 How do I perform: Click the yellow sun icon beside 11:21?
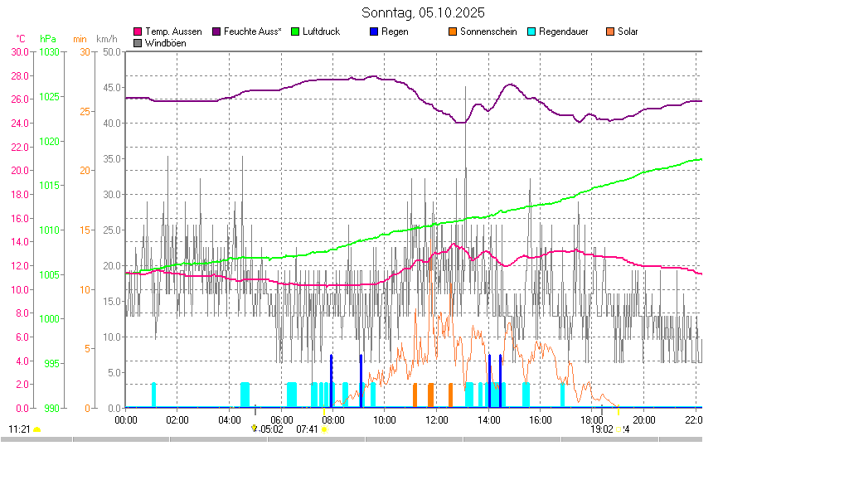click(x=36, y=429)
